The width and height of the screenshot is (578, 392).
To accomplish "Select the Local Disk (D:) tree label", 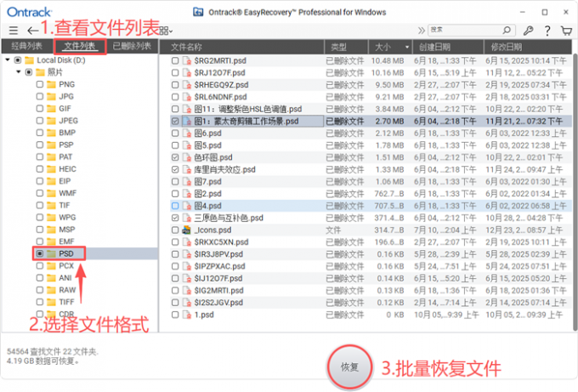I will (61, 60).
